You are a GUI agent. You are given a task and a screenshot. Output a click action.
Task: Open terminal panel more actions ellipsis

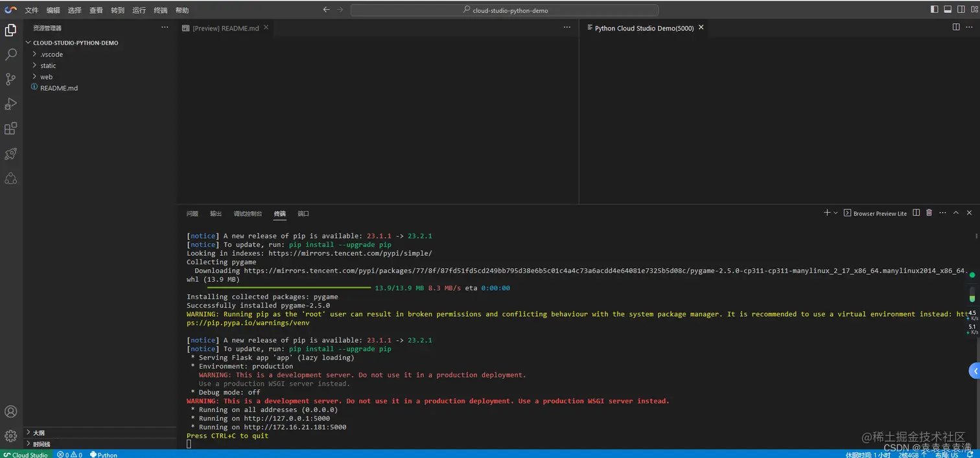tap(942, 212)
